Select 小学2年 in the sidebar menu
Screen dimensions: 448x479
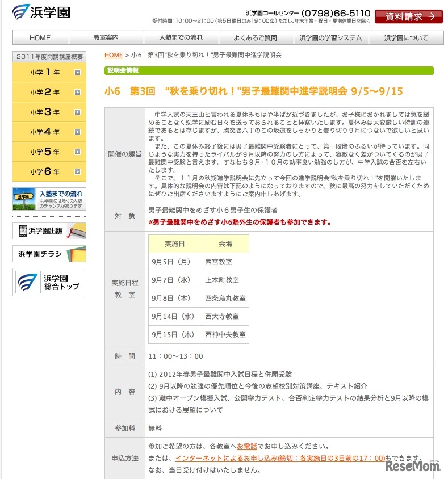(x=49, y=93)
